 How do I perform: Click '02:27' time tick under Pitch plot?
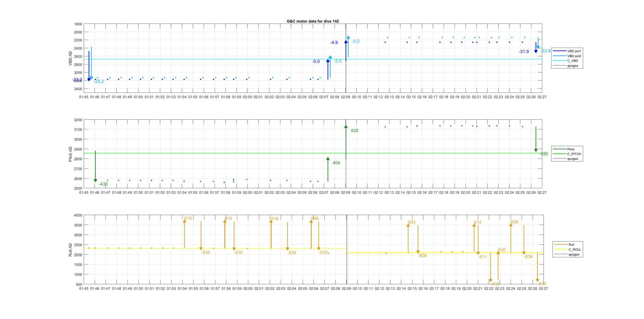point(542,193)
